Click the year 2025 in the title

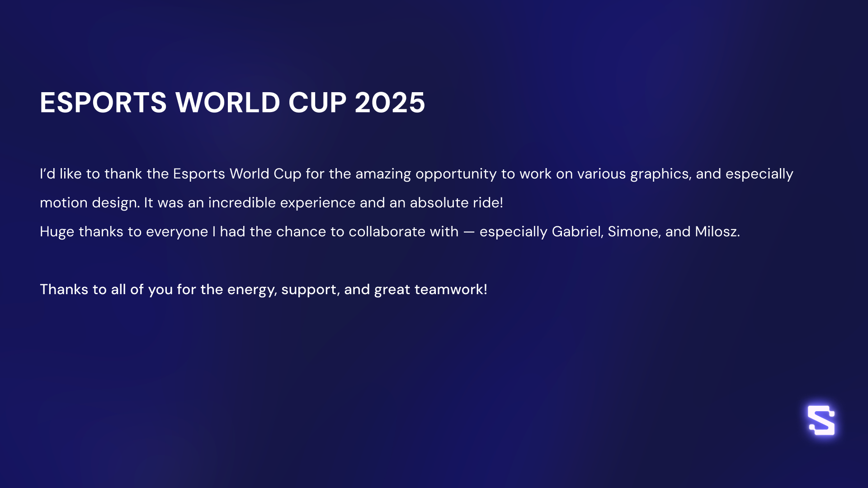[390, 102]
